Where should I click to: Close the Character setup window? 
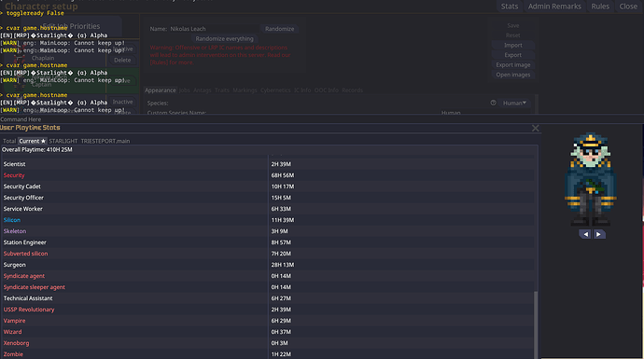pos(628,7)
